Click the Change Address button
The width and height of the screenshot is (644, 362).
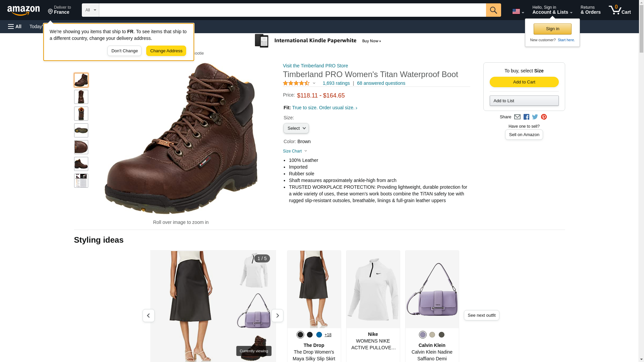point(166,51)
